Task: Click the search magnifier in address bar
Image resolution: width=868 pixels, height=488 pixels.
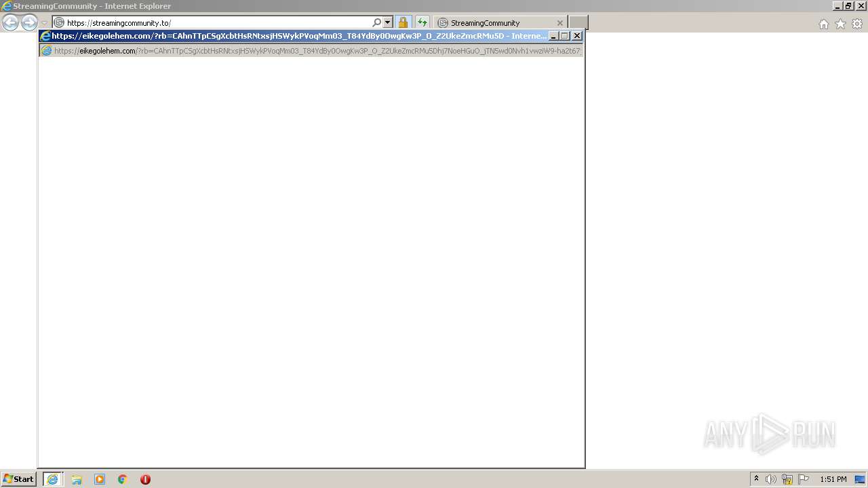Action: (x=377, y=22)
